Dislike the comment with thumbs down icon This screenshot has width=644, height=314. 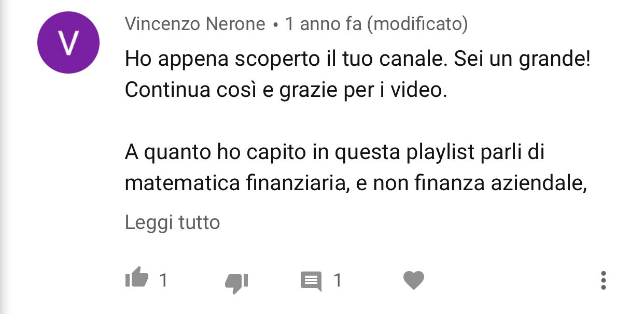(236, 282)
